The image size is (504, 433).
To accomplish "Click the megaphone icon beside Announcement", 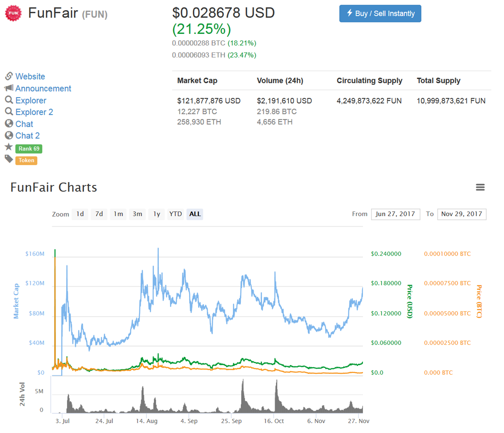I will pyautogui.click(x=9, y=88).
